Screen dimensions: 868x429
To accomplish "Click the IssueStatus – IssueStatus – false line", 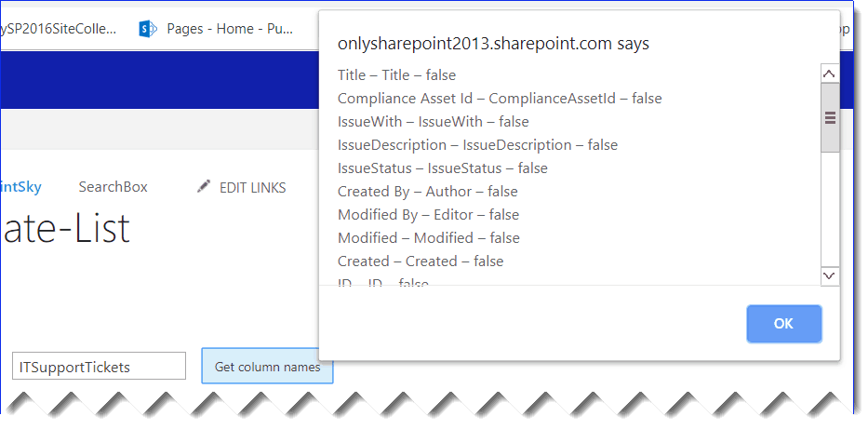I will [x=442, y=168].
